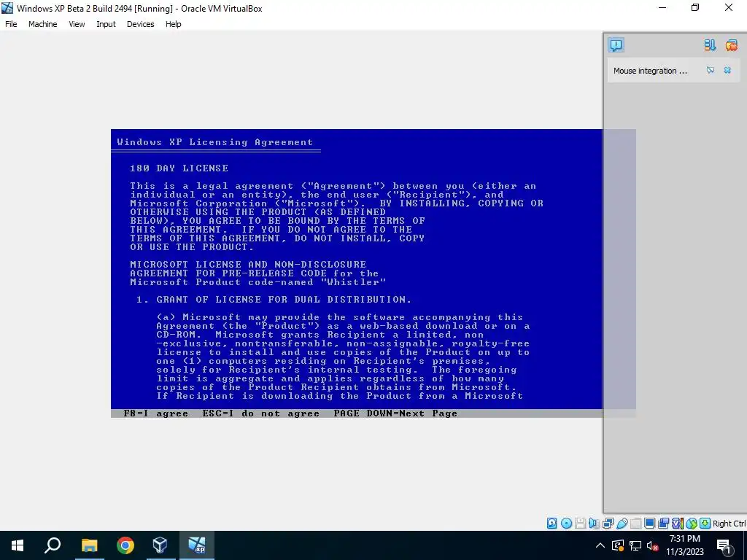Viewport: 747px width, 560px height.
Task: Click the F8=I agree hint
Action: (156, 413)
